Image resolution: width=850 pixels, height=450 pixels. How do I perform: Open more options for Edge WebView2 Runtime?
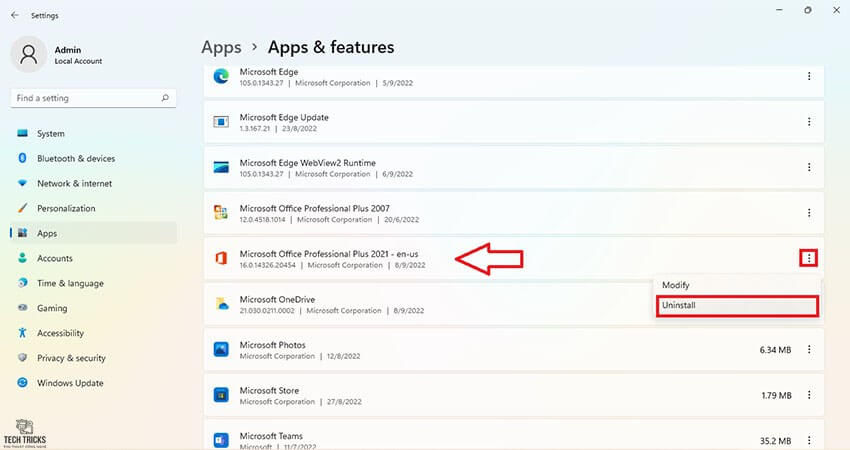point(809,168)
